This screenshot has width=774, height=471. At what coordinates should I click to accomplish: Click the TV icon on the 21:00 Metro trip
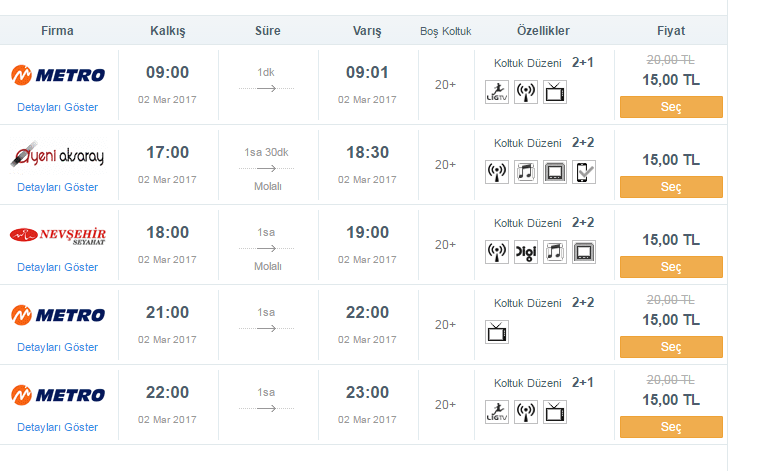point(497,332)
